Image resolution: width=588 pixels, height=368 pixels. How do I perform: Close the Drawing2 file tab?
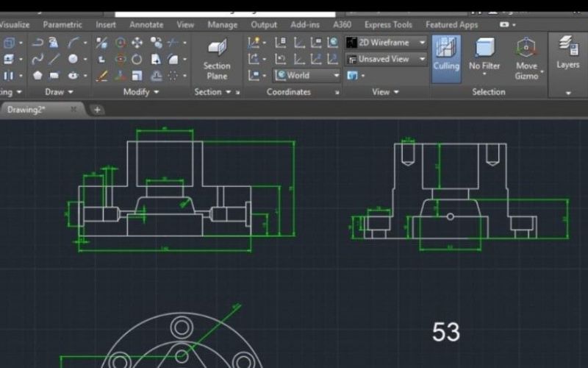click(73, 110)
